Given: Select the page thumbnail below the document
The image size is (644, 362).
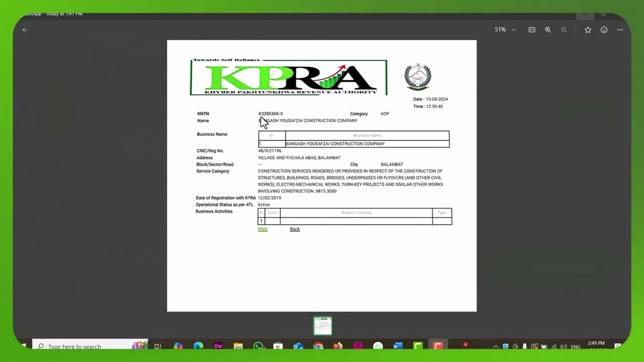Looking at the screenshot, I should pos(323,326).
